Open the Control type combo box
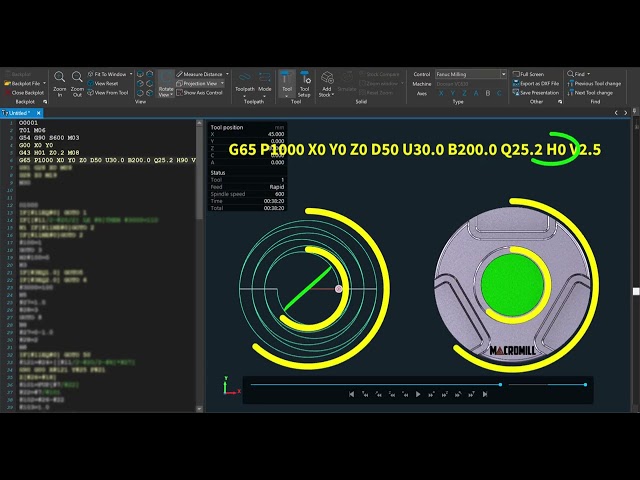The image size is (640, 480). [470, 74]
